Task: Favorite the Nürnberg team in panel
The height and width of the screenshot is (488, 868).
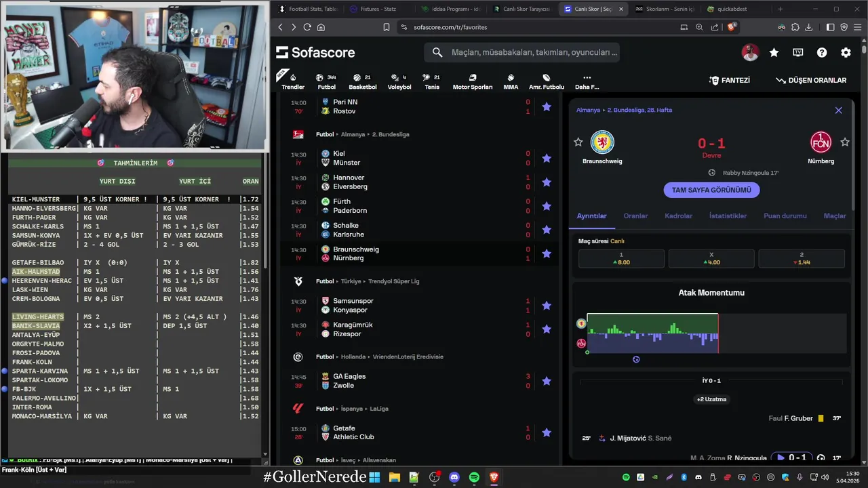Action: [845, 142]
